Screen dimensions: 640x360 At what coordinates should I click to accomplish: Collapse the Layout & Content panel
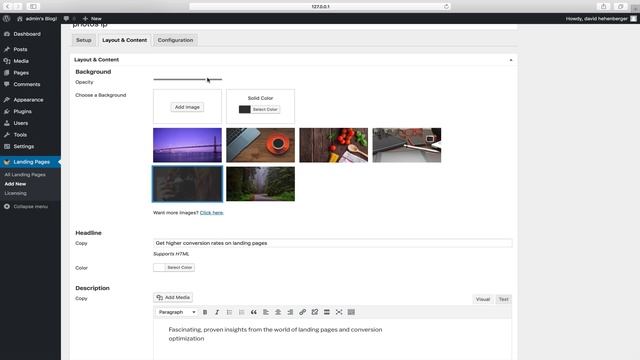(511, 60)
